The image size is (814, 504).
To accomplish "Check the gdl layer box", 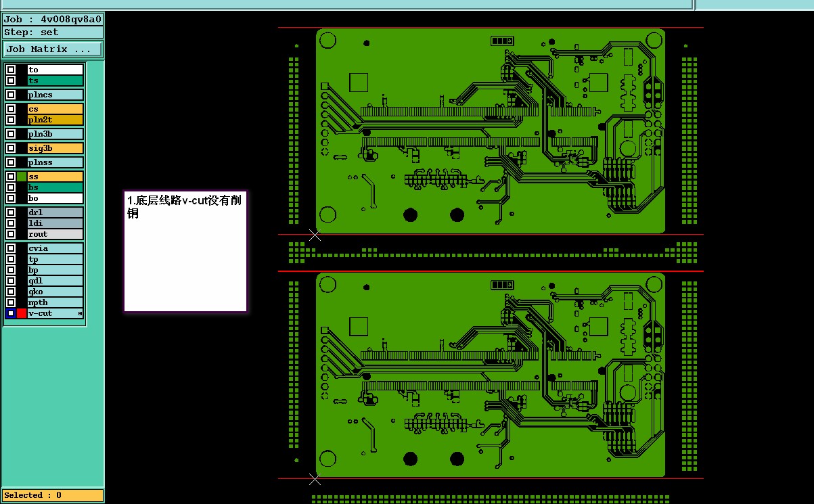I will click(x=11, y=281).
